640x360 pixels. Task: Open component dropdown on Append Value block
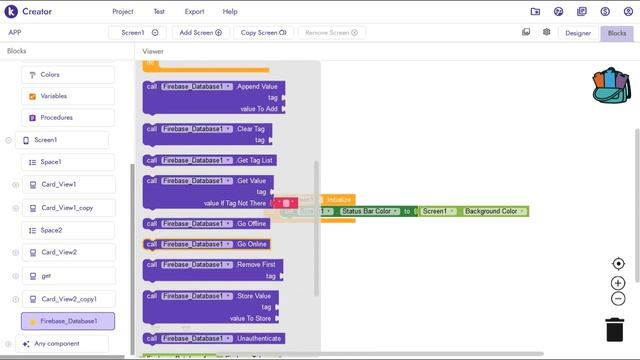point(197,87)
